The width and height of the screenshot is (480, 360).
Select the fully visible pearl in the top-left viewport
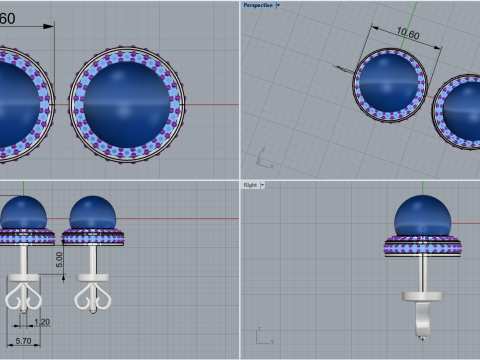pos(127,105)
